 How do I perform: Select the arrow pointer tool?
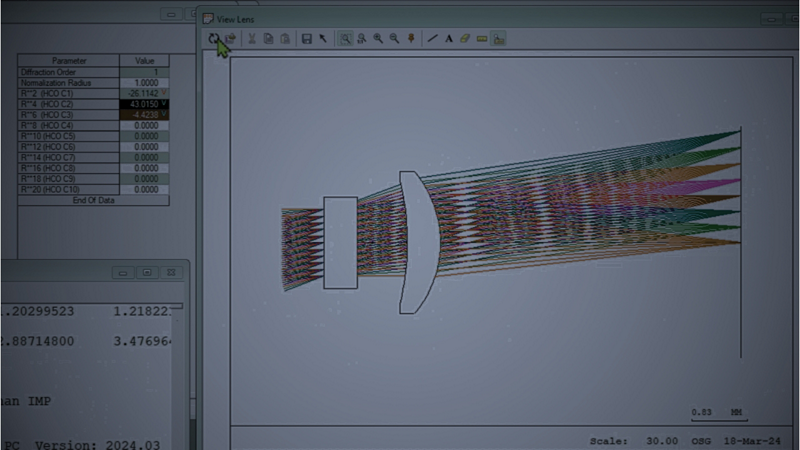(323, 39)
